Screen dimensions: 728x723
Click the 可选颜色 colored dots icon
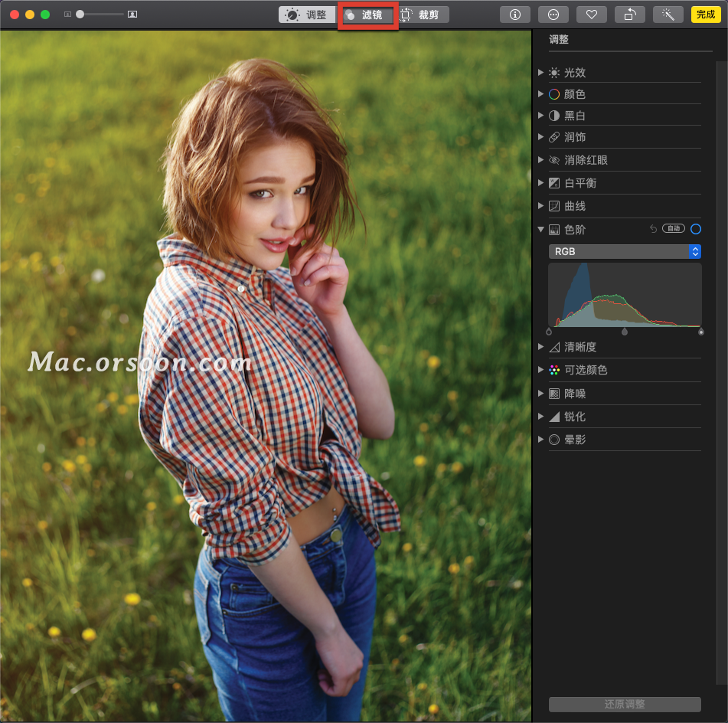coord(554,371)
